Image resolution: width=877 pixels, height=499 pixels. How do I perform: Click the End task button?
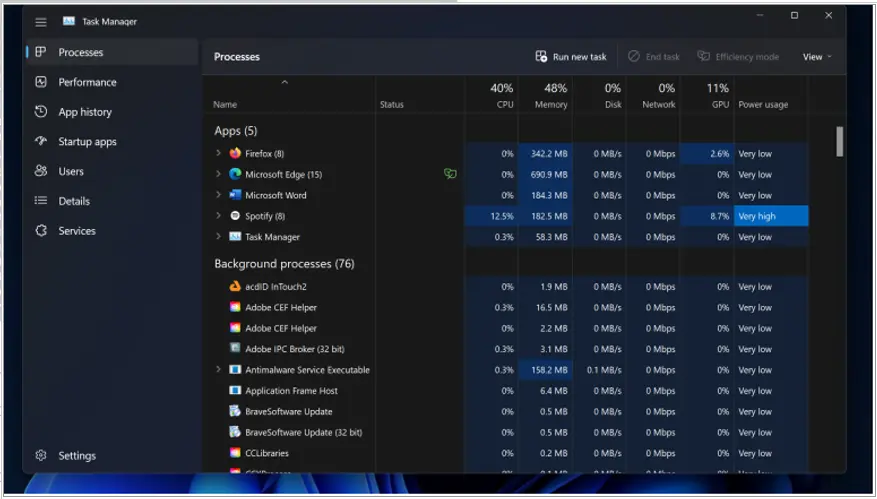tap(654, 57)
